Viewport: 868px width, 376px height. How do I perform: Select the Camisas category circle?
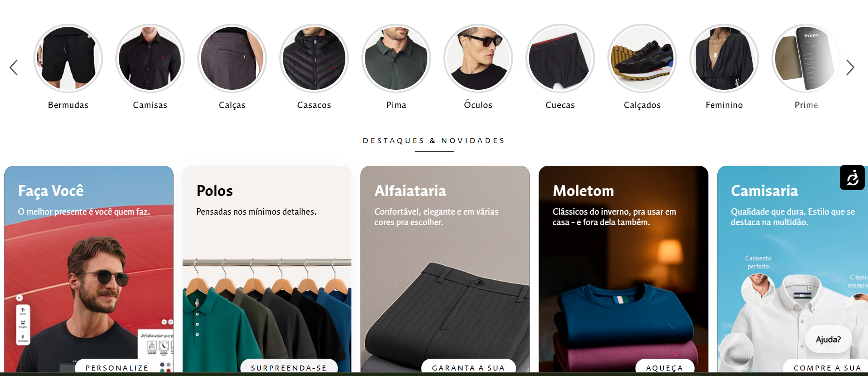[x=150, y=58]
